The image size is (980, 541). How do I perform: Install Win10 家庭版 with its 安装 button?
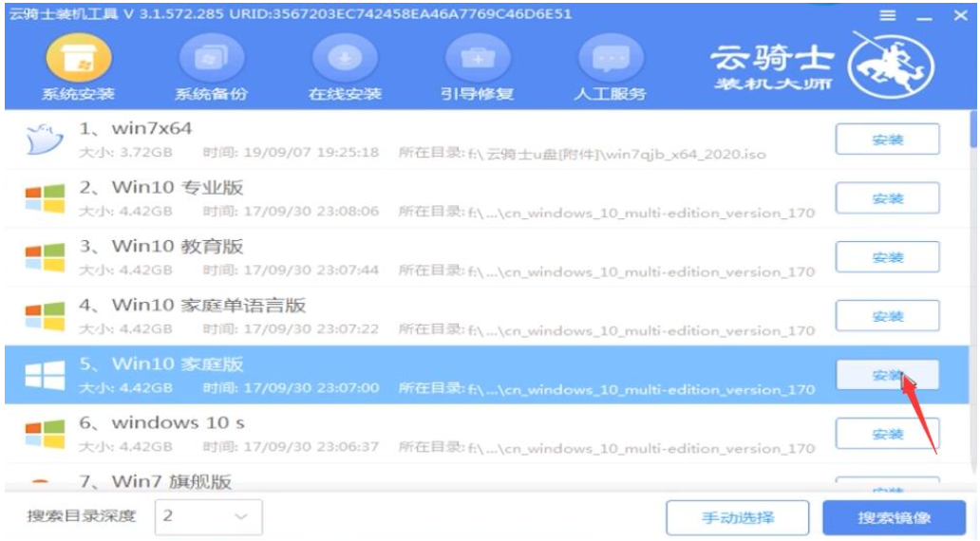point(886,375)
